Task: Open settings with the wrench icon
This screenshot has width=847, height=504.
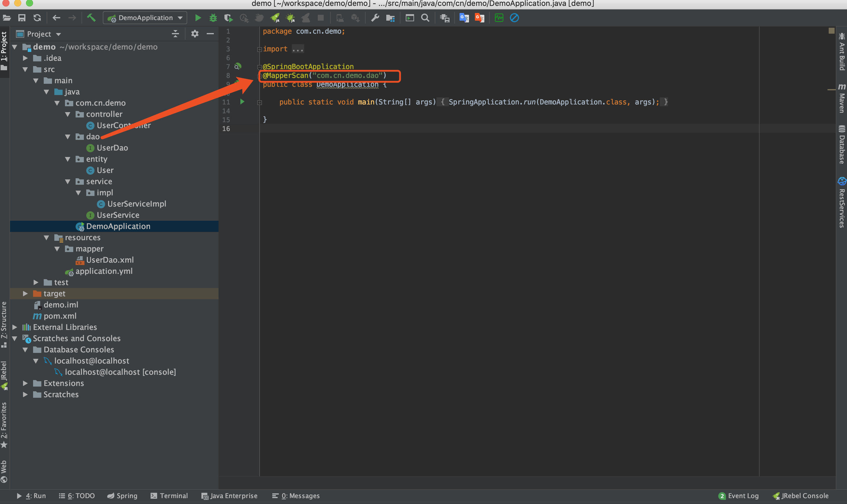Action: point(375,18)
